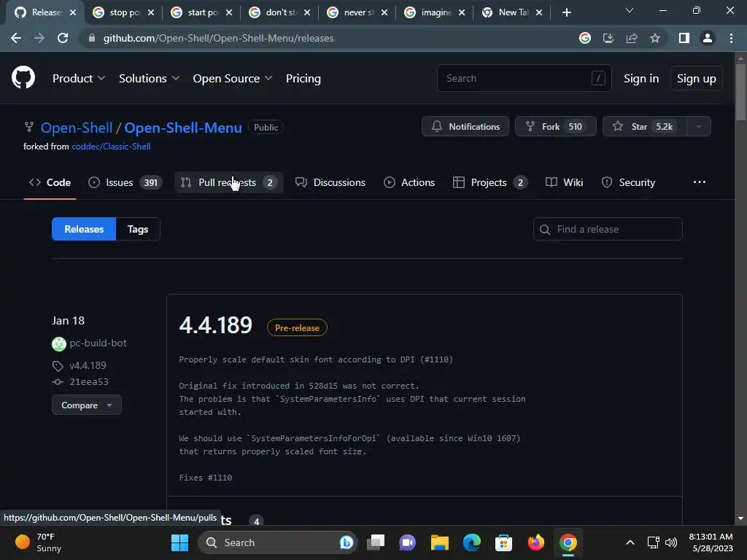This screenshot has width=747, height=560.
Task: Open Microsoft Store from taskbar
Action: pos(503,542)
